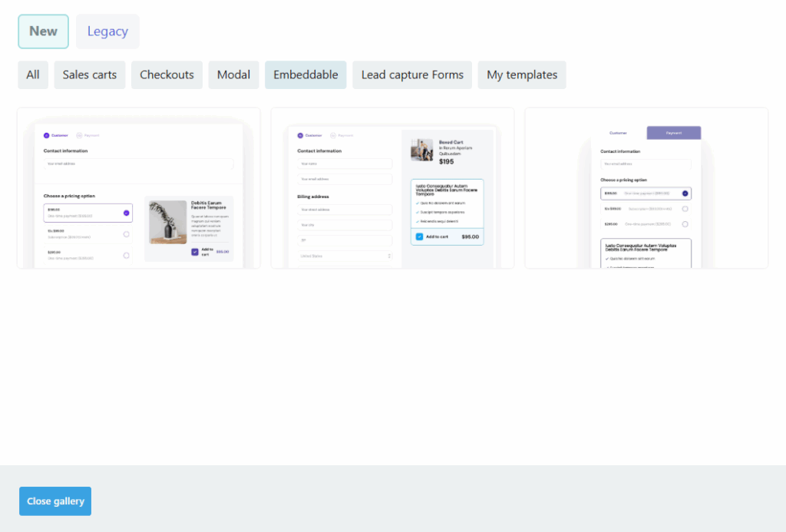The image size is (786, 532).
Task: Select the Modal filter
Action: click(x=233, y=75)
